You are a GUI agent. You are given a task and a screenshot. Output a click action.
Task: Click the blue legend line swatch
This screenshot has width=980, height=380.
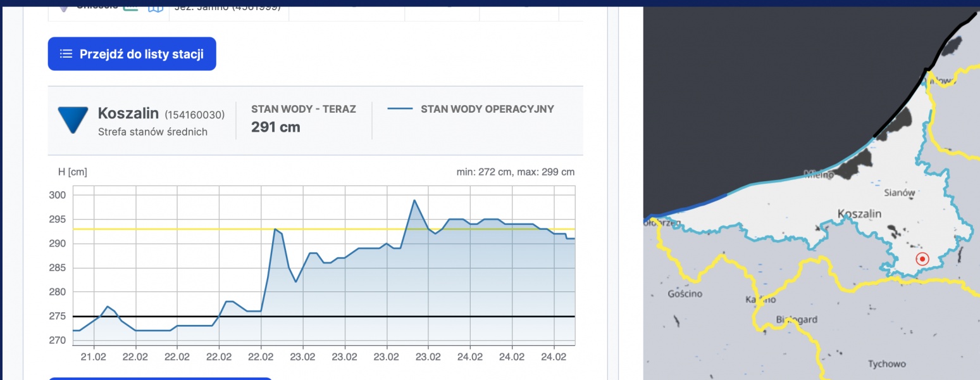(400, 109)
